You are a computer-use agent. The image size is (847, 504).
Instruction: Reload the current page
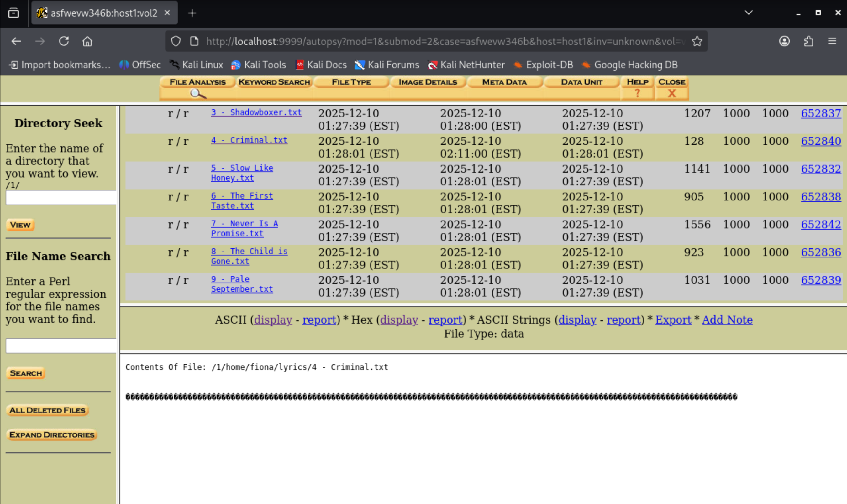[64, 41]
